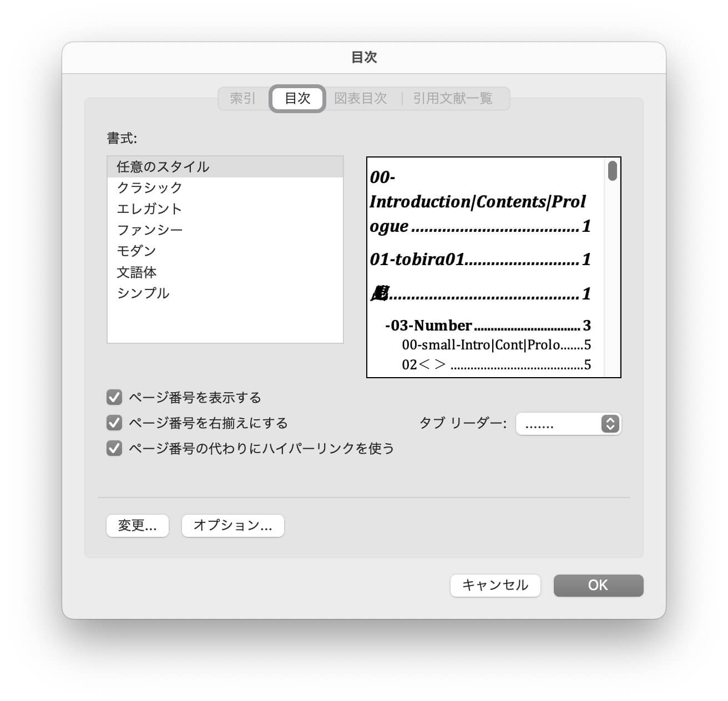This screenshot has width=728, height=701.
Task: Select the 文語体 format
Action: [x=136, y=272]
